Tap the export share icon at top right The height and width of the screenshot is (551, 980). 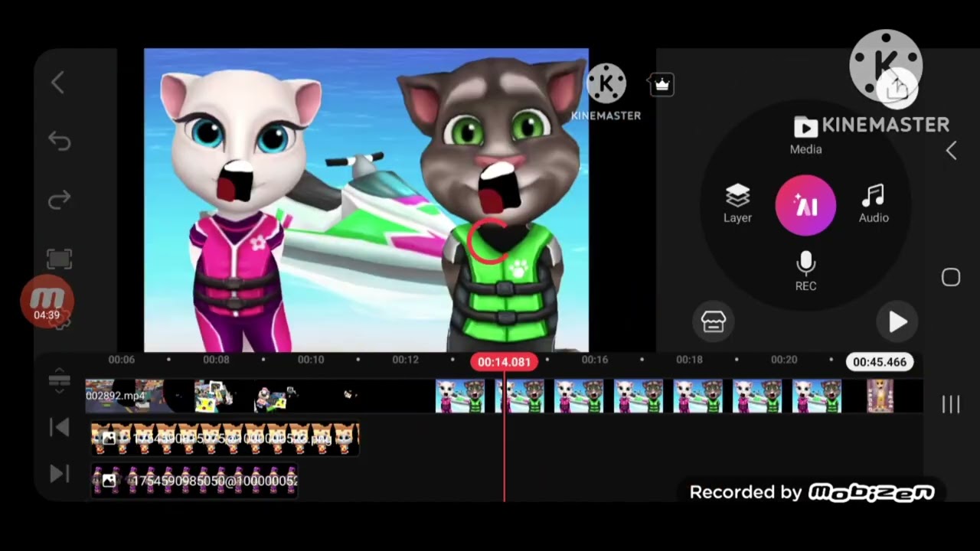[x=896, y=90]
